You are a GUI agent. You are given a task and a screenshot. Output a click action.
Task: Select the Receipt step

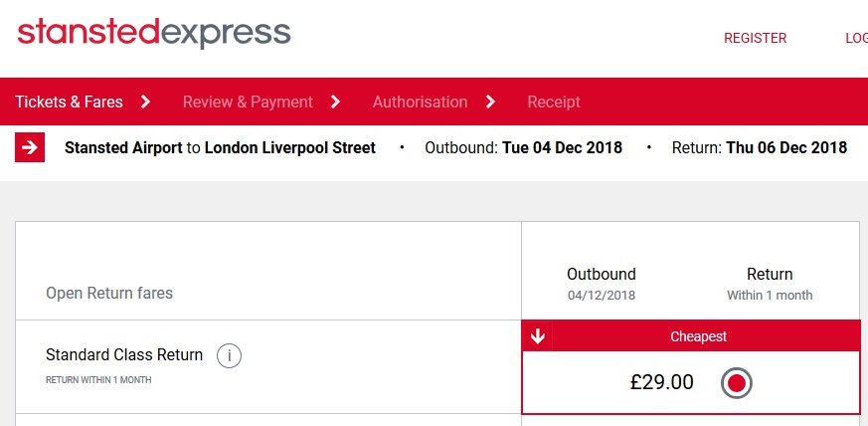[x=554, y=102]
